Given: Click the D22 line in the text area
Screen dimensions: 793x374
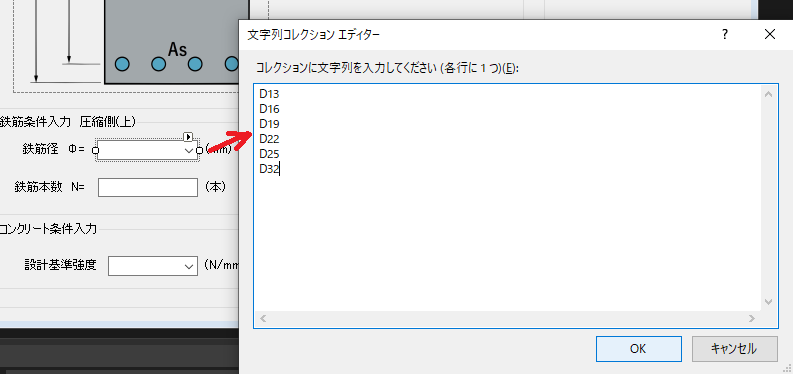Looking at the screenshot, I should [269, 138].
